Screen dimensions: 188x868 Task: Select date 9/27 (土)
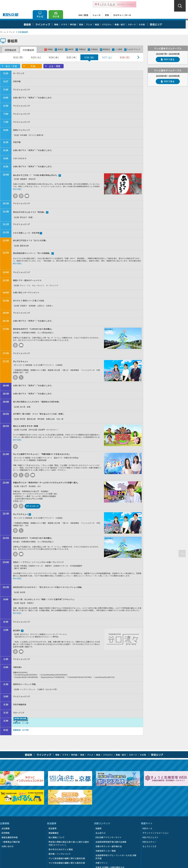(x=107, y=58)
